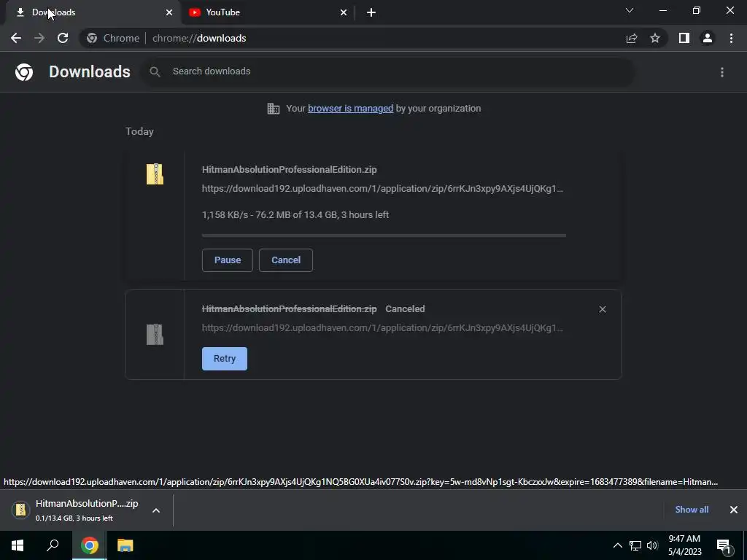Click the browser forward arrow
Screen dimensions: 747x560
[39, 38]
